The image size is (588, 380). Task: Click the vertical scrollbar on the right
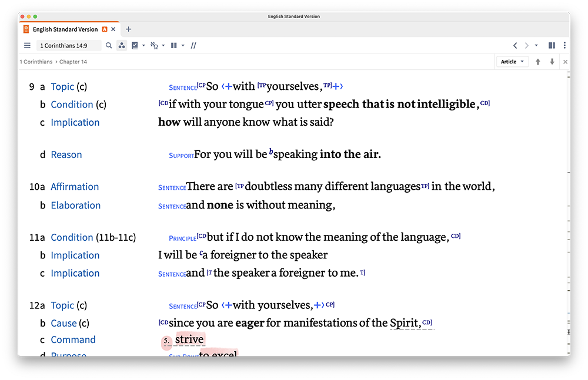[x=569, y=213]
